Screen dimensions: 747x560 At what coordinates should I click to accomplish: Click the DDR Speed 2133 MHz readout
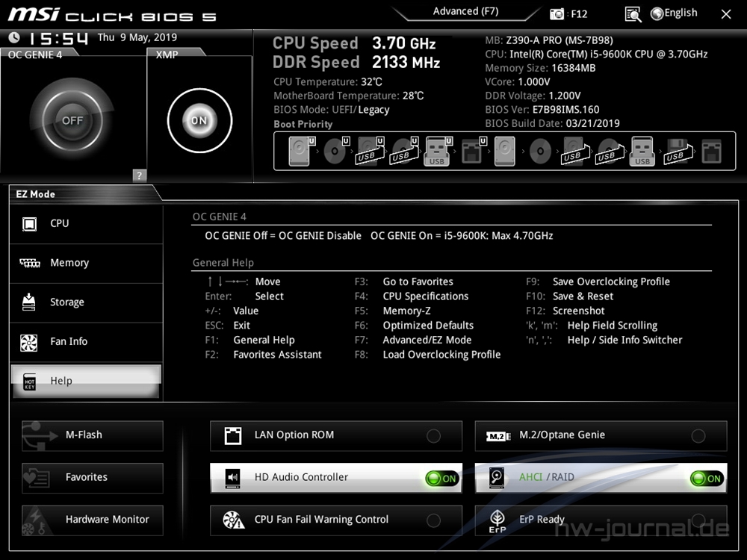click(x=356, y=62)
